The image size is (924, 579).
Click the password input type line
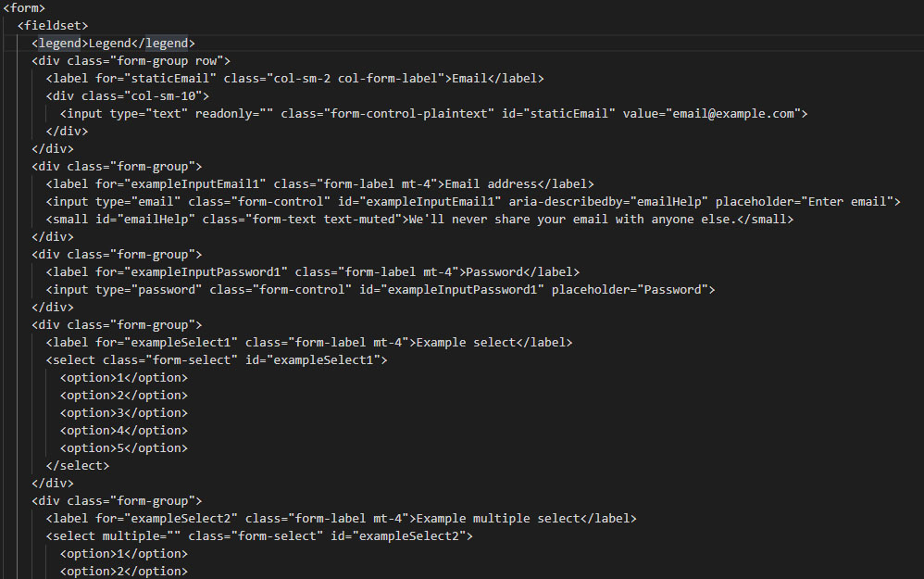[381, 289]
